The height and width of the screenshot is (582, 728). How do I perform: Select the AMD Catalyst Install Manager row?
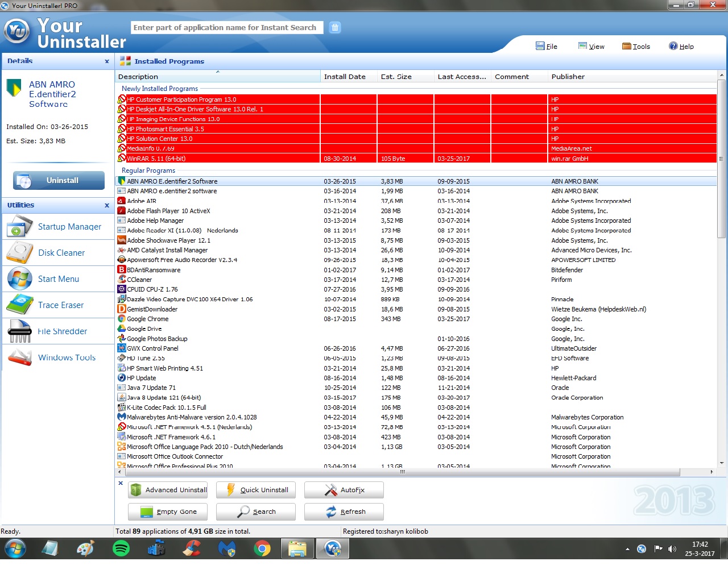416,250
